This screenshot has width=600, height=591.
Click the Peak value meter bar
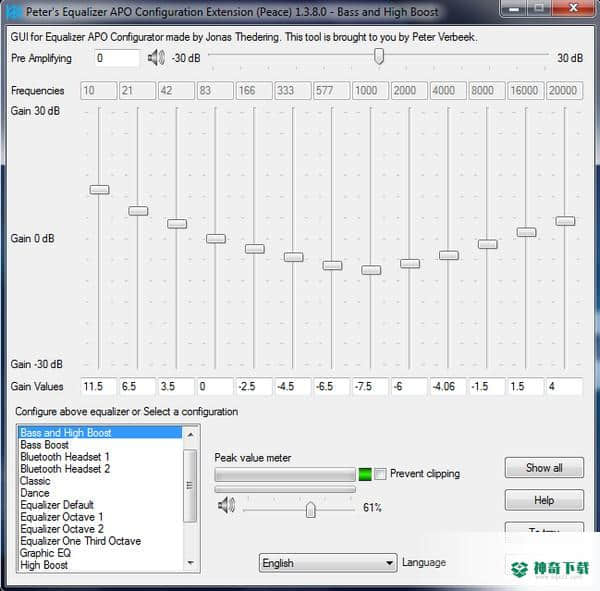[x=285, y=475]
